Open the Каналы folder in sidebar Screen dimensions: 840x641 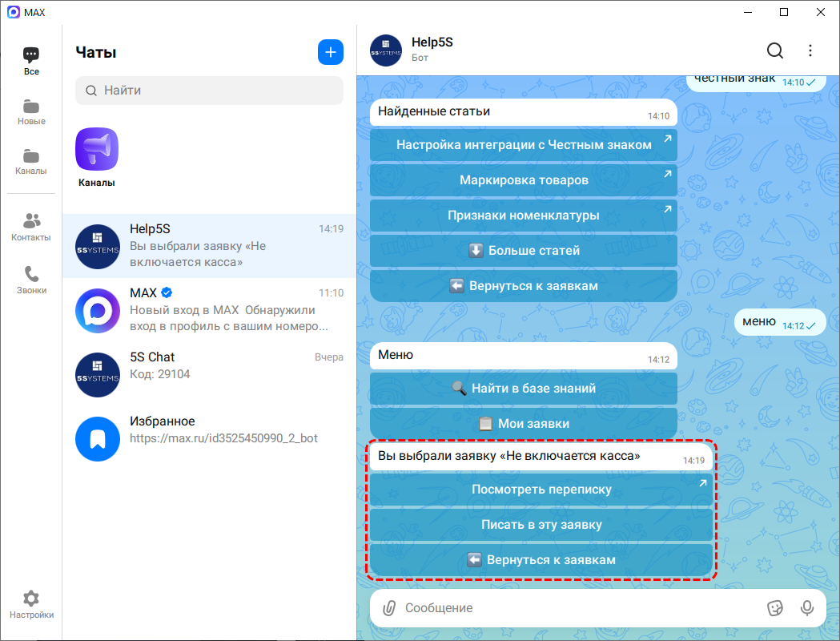[31, 162]
